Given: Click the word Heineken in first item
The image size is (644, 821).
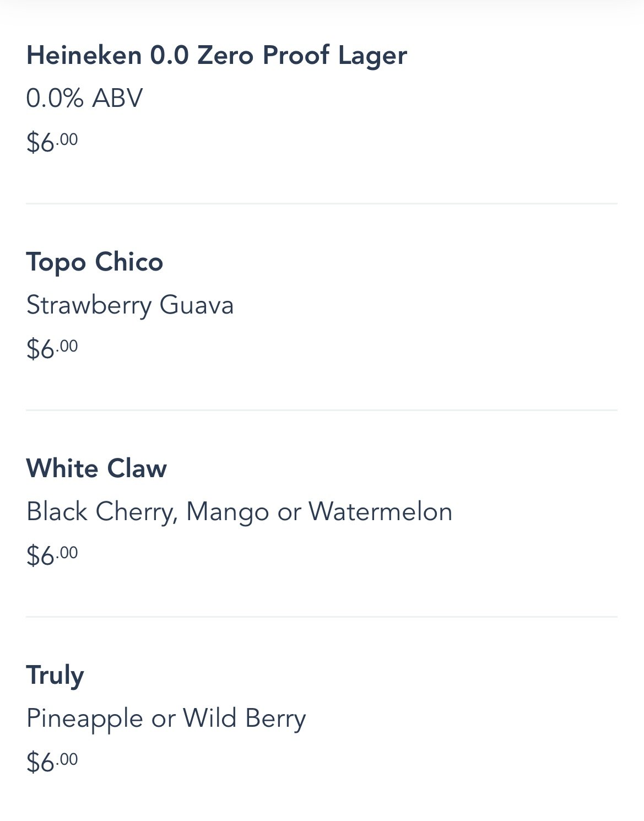Looking at the screenshot, I should click(x=84, y=55).
